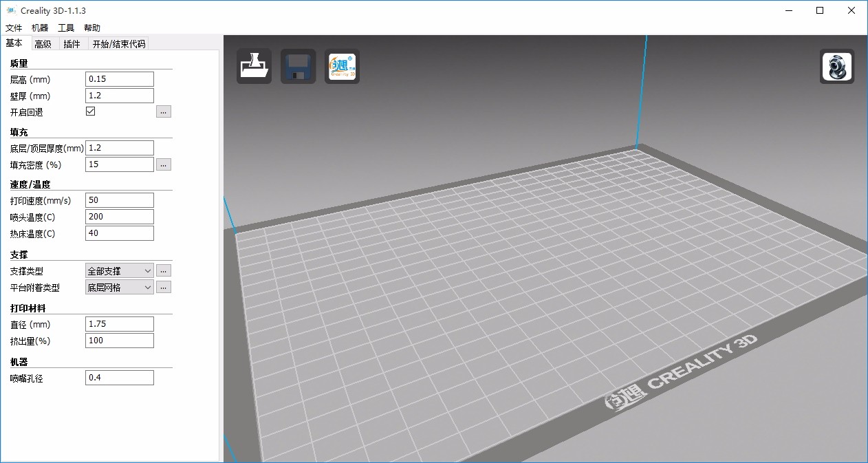Switch to the 高级 settings tab
This screenshot has height=463, width=868.
pos(43,43)
